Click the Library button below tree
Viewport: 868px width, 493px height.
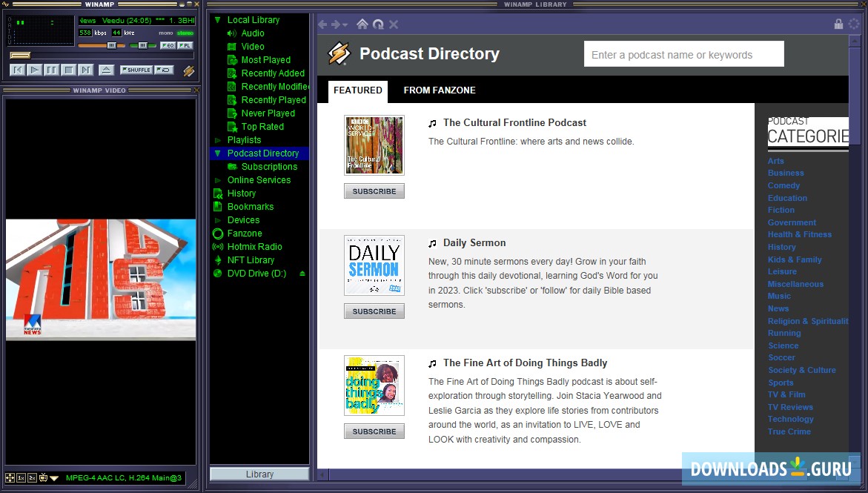[x=259, y=474]
